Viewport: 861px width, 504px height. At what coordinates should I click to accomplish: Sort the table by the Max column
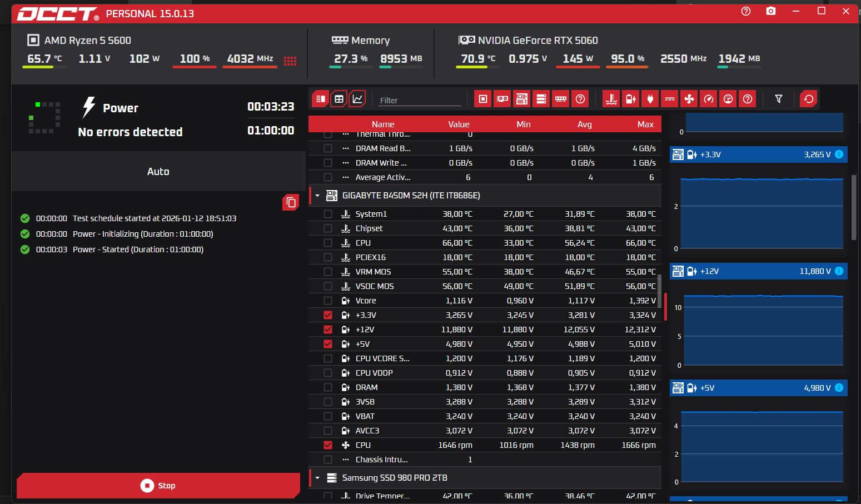coord(645,124)
